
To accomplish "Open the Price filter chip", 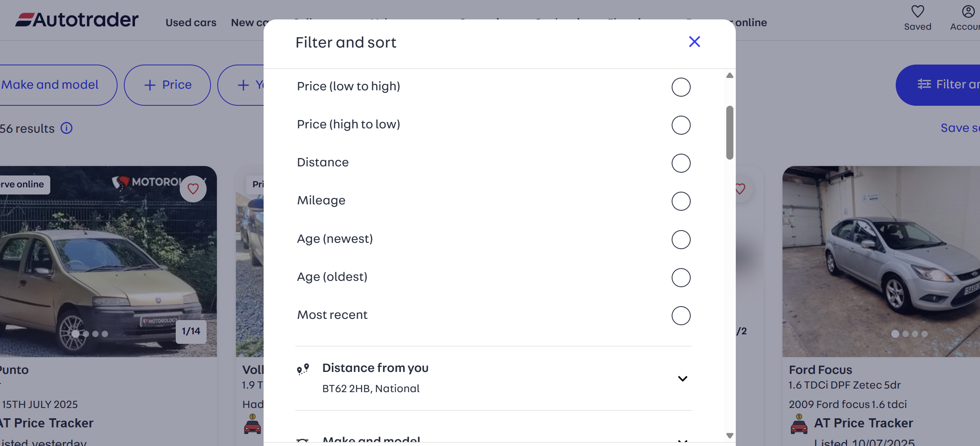I will 167,85.
